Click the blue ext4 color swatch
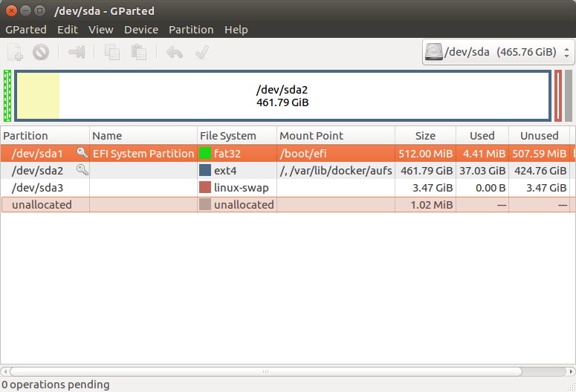Screen dimensions: 576x392 (x=205, y=170)
